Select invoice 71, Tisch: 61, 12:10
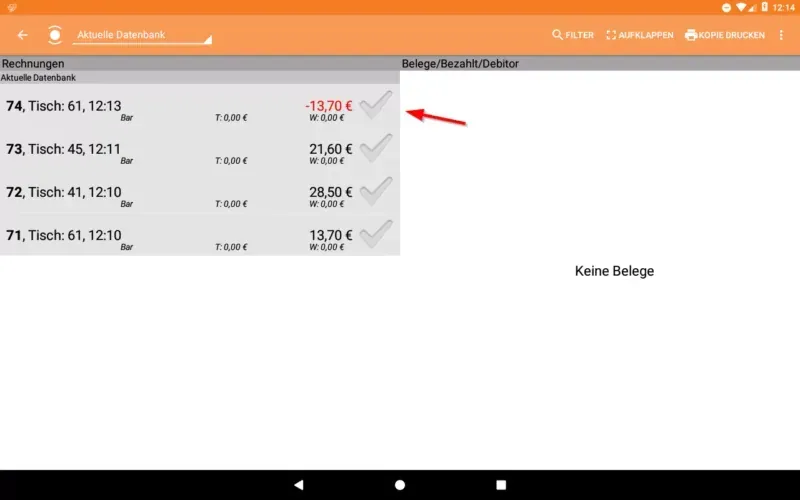 coord(199,235)
